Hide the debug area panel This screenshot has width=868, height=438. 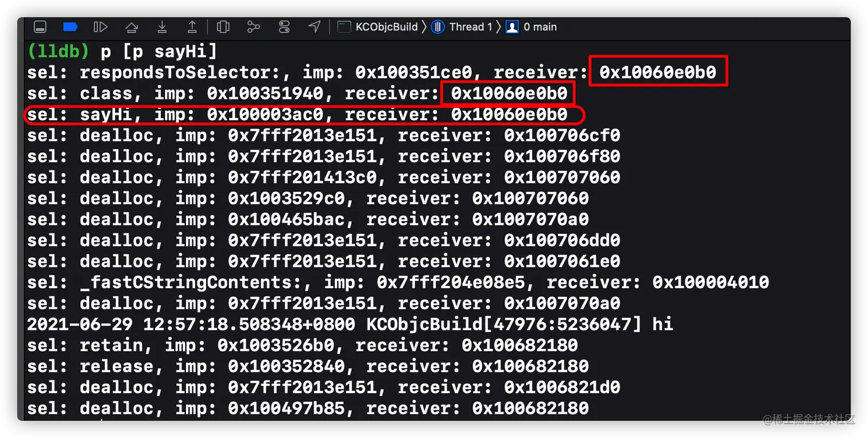tap(40, 26)
